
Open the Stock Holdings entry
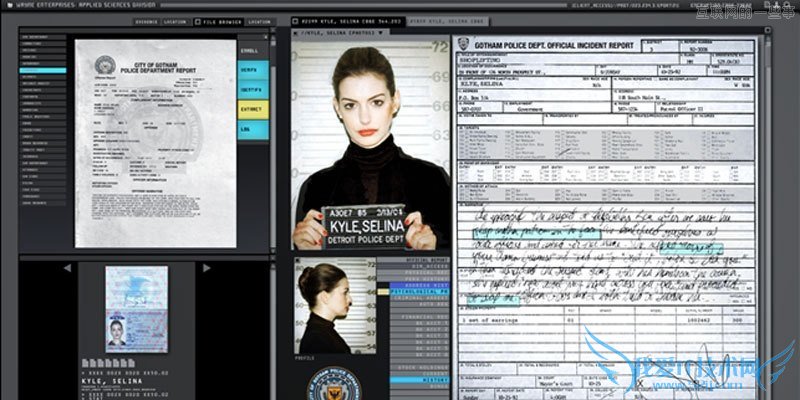tap(419, 367)
